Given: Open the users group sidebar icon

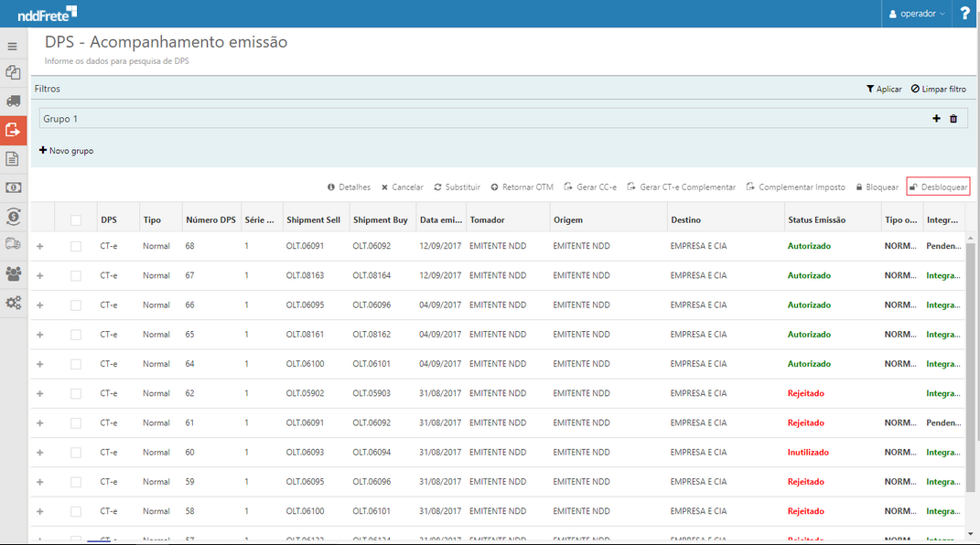Looking at the screenshot, I should pos(13,273).
